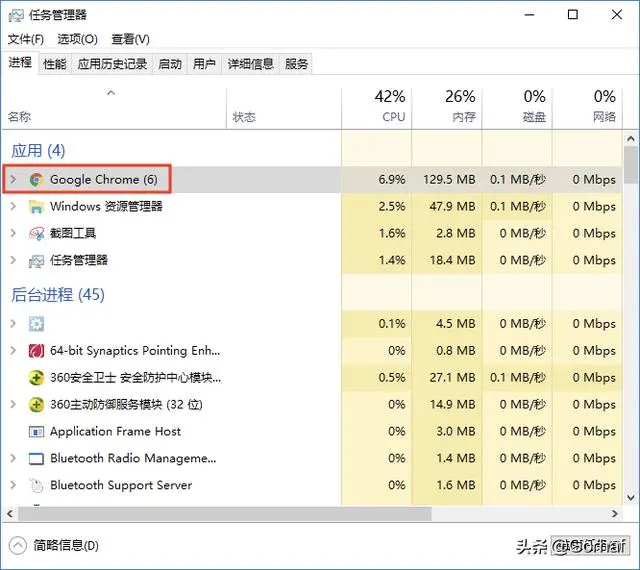Click the unnamed gear process icon

tap(36, 324)
